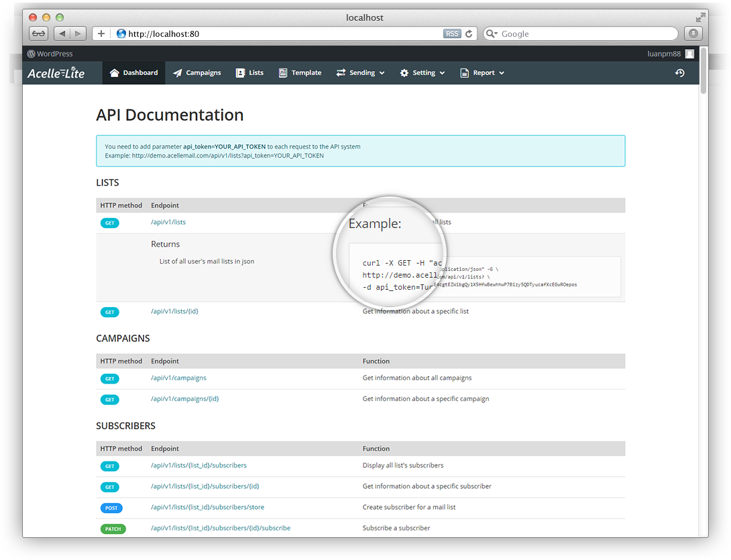Click the Lists address book icon
731x560 pixels.
(x=240, y=72)
